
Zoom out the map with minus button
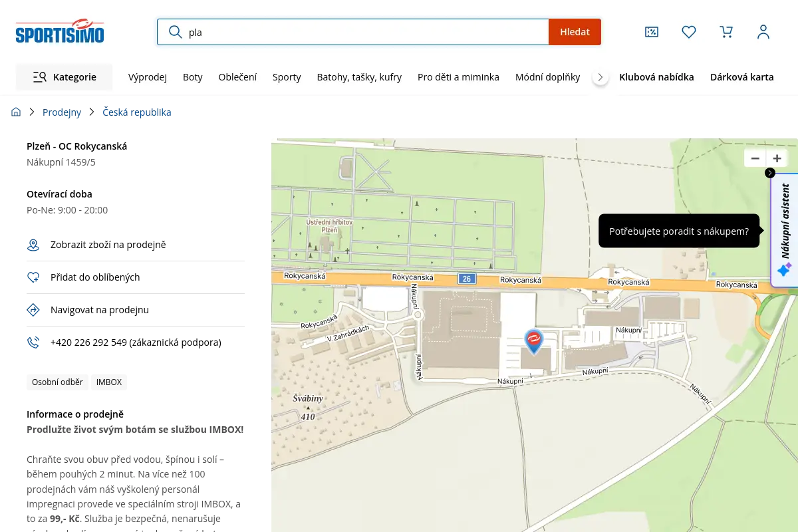(x=755, y=158)
